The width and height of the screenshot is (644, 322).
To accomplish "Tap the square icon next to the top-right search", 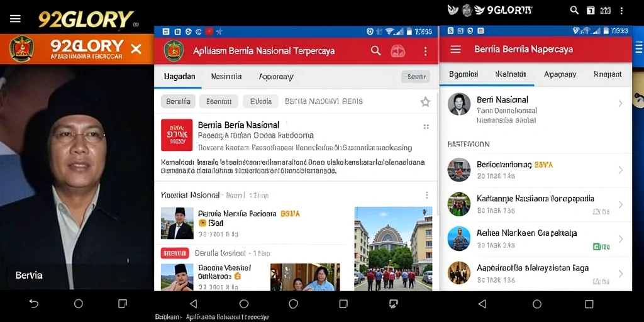I will 590,11.
